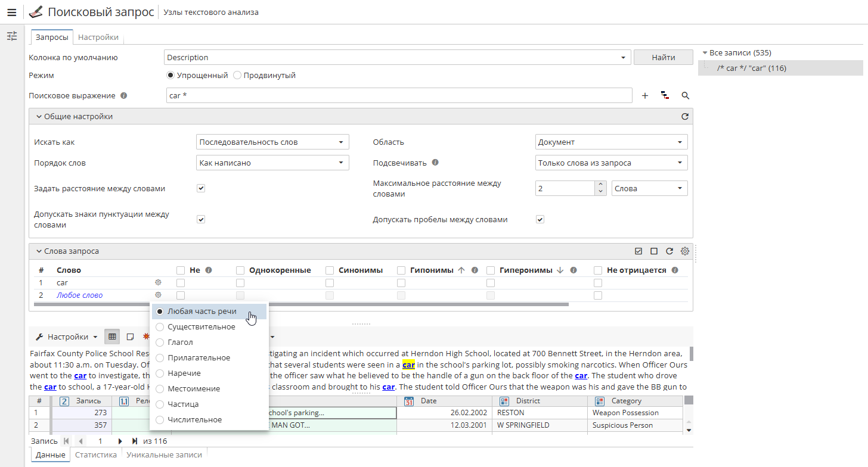Open the Запросы tab
This screenshot has height=467, width=868.
[52, 37]
